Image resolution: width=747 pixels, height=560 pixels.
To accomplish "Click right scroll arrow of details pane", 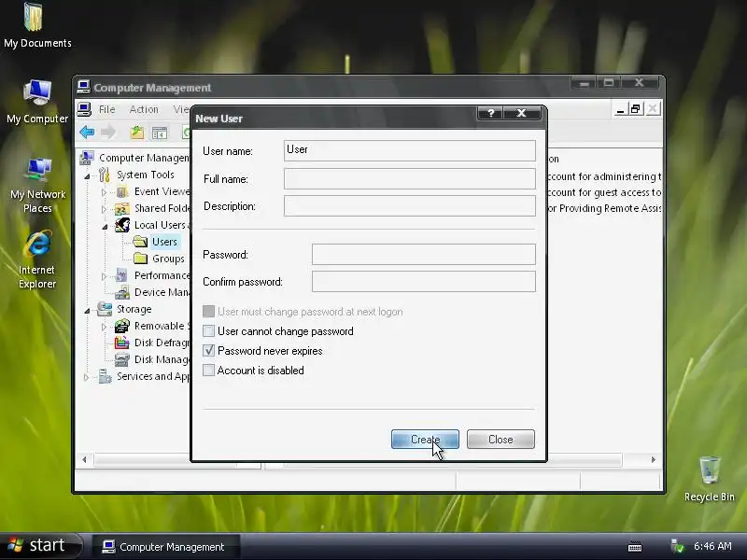I will tap(654, 460).
